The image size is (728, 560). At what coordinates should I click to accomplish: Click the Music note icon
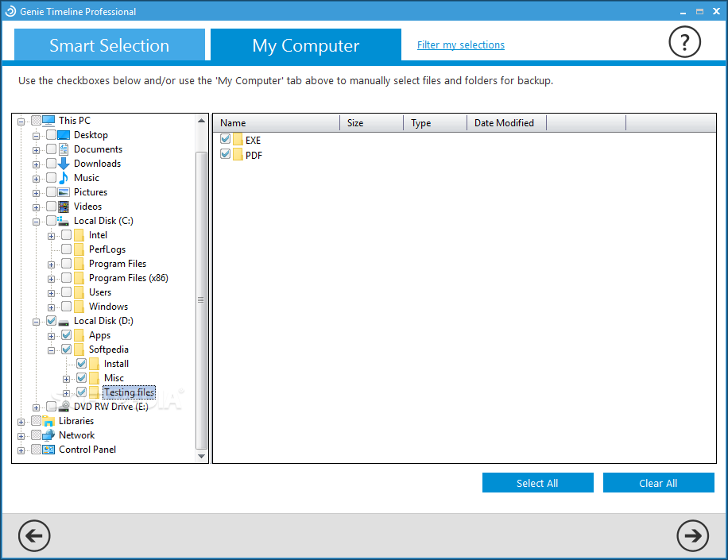point(64,178)
